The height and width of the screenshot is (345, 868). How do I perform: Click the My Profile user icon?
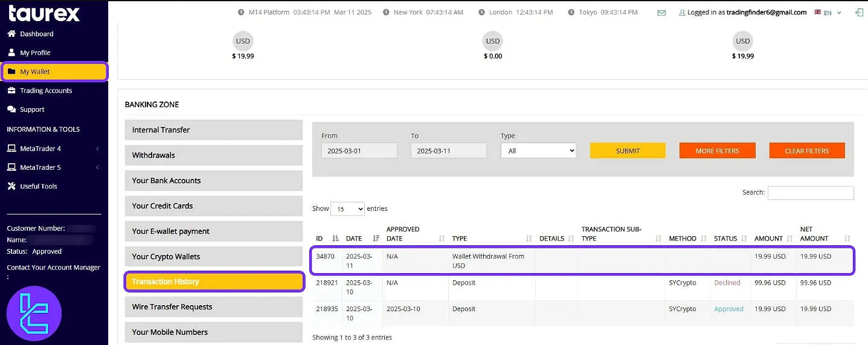pos(11,53)
